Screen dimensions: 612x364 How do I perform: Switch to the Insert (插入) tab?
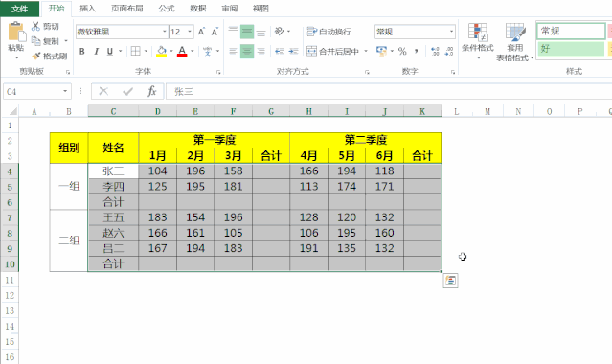tap(87, 9)
